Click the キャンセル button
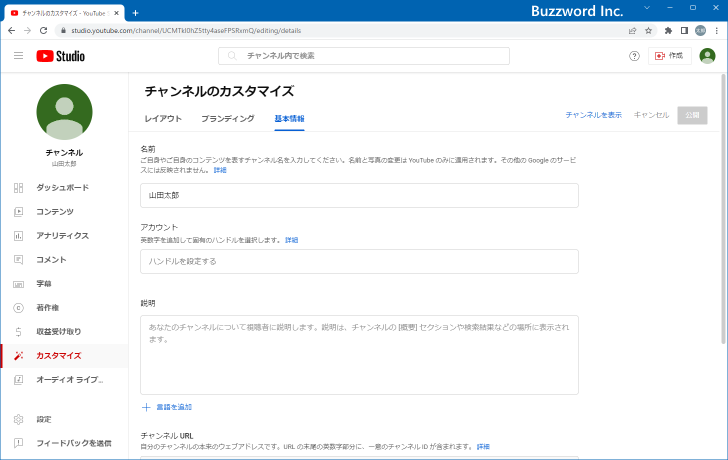Viewport: 728px width, 460px height. point(651,115)
